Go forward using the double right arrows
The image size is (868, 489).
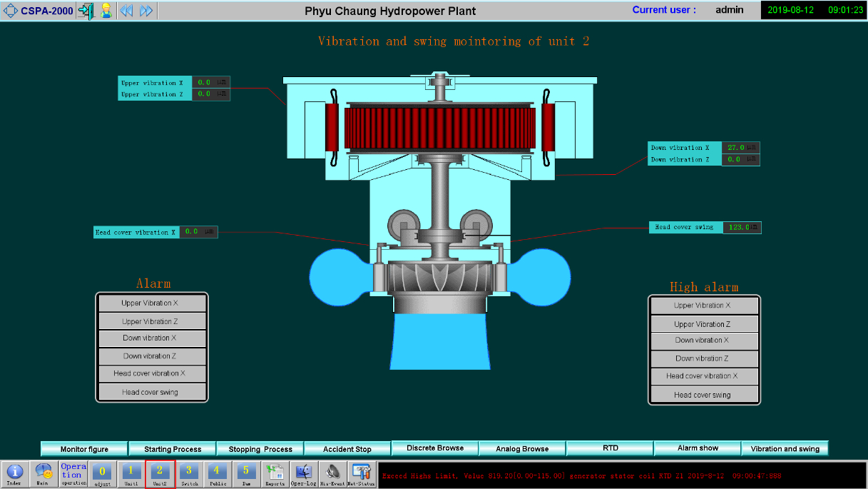[146, 11]
